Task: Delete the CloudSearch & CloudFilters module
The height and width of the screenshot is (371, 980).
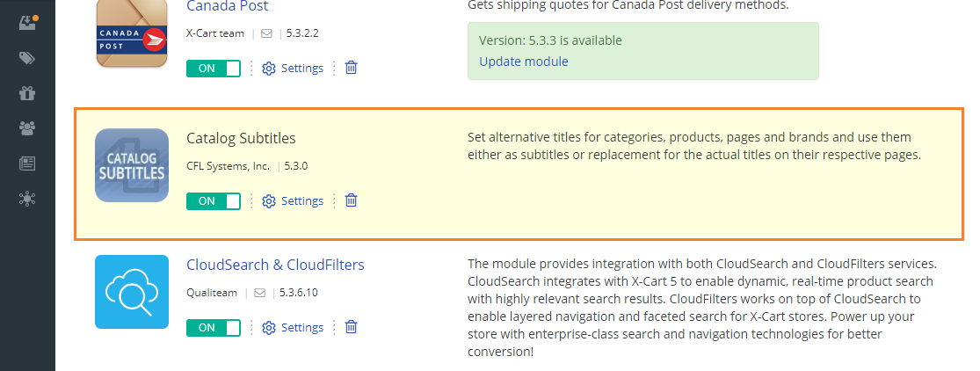Action: click(352, 326)
